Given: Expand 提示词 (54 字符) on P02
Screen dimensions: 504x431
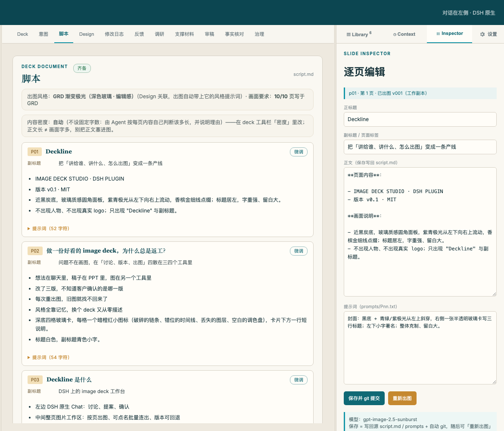Looking at the screenshot, I should (49, 357).
